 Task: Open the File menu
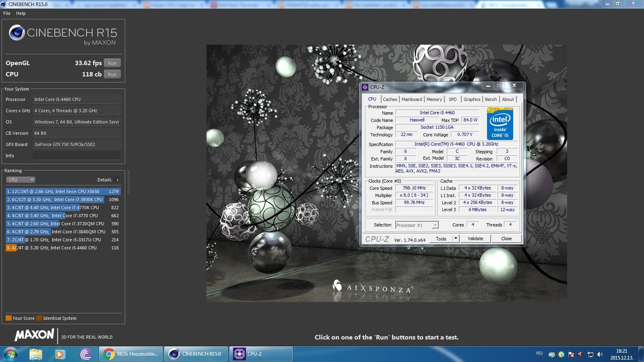coord(7,13)
